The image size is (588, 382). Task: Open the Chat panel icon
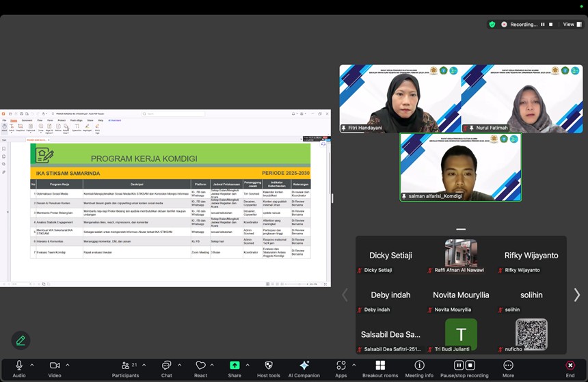click(166, 366)
